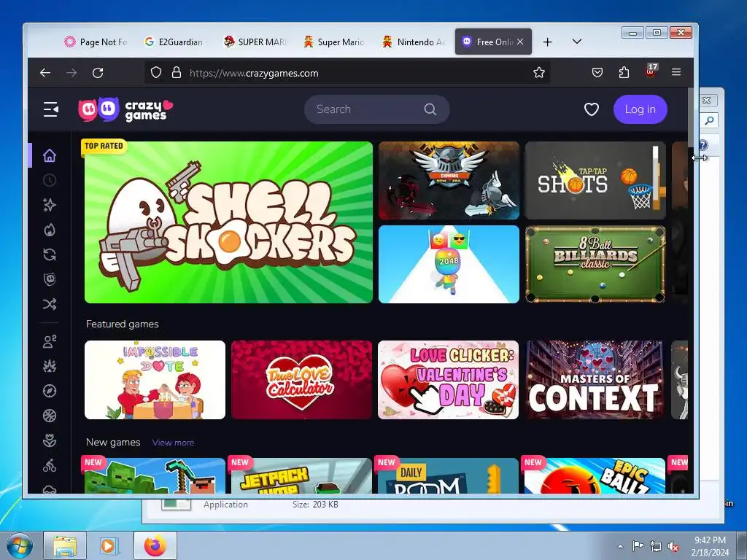The image size is (747, 560).
Task: Switch to Super Mario tab with pixel icon
Action: click(335, 42)
